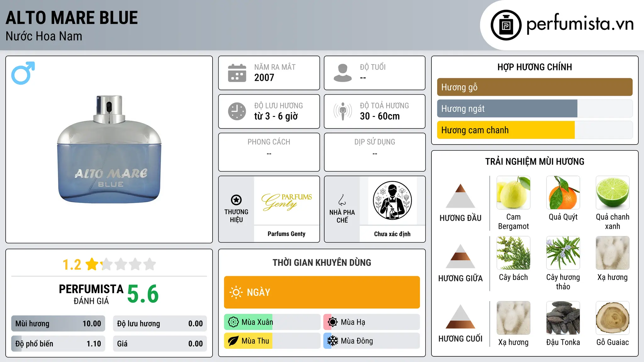Click the Hương giữa pyramid icon
The image size is (644, 362).
pos(460,256)
